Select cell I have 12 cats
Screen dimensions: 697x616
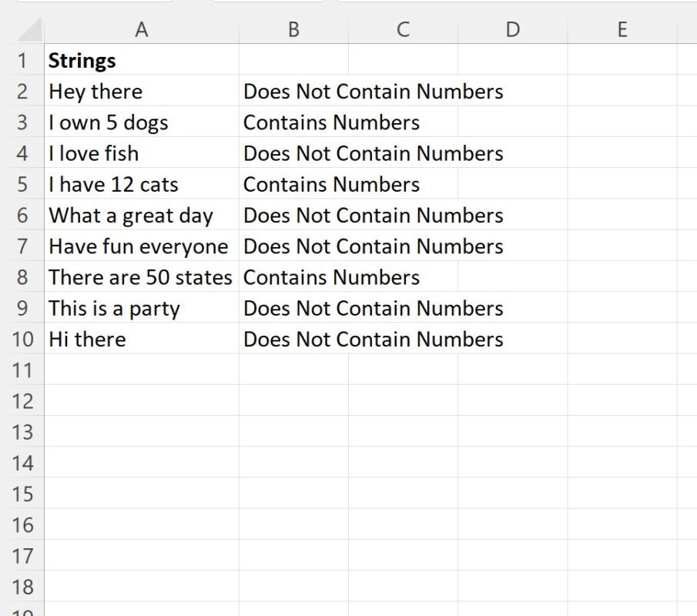click(x=142, y=183)
